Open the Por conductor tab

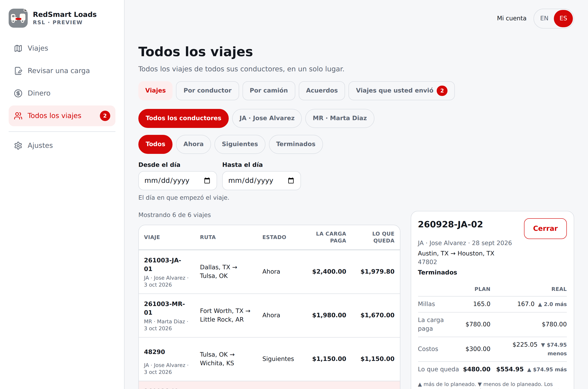[207, 91]
